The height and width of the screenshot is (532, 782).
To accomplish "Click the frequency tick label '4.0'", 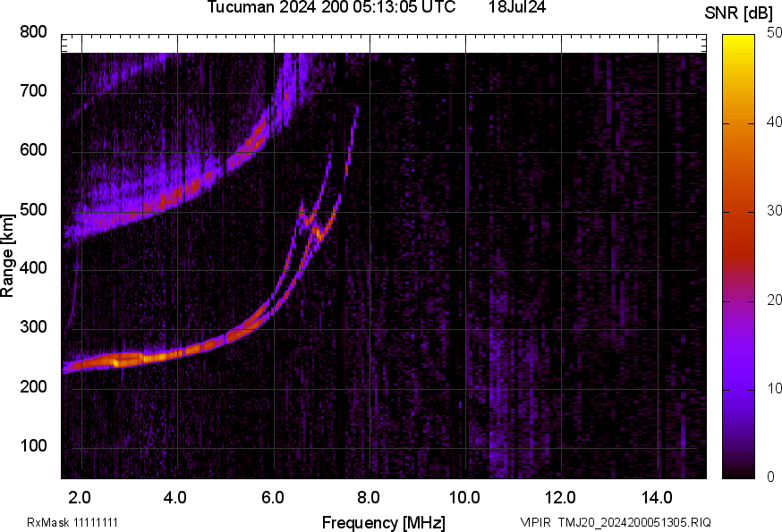I will 175,498.
